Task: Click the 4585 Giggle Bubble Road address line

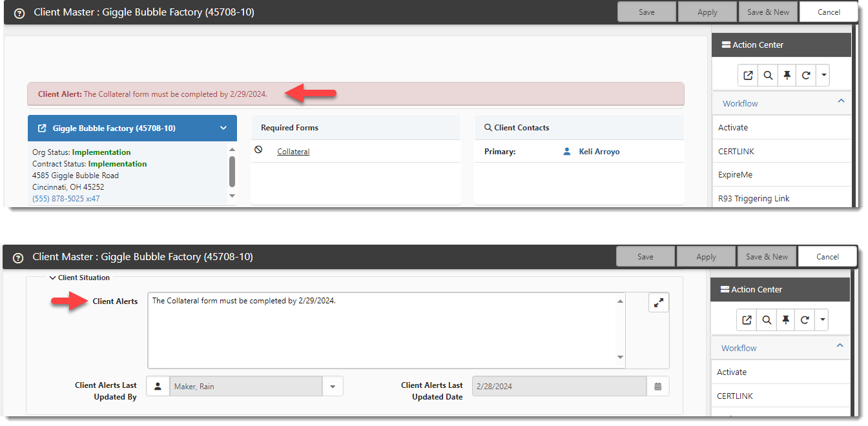Action: 76,176
